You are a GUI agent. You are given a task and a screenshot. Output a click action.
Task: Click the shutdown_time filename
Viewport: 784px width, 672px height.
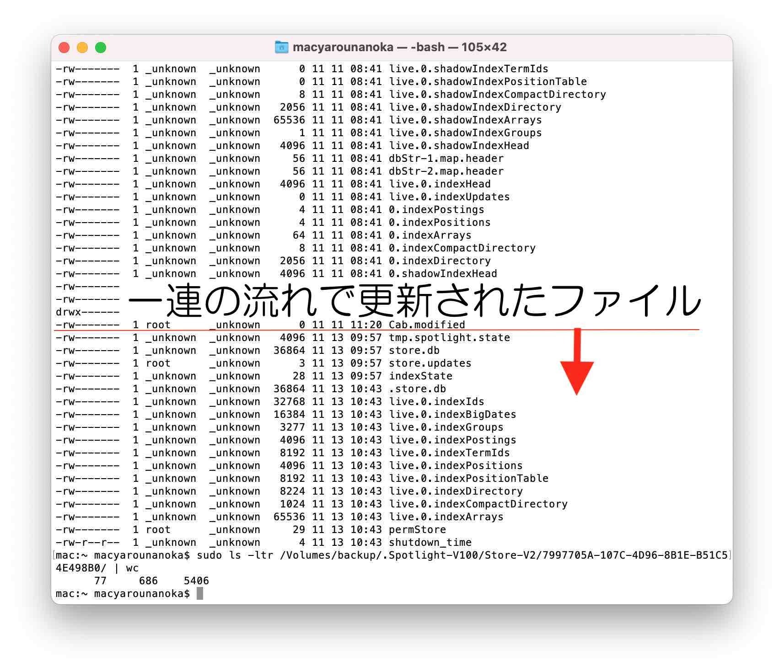click(x=430, y=542)
